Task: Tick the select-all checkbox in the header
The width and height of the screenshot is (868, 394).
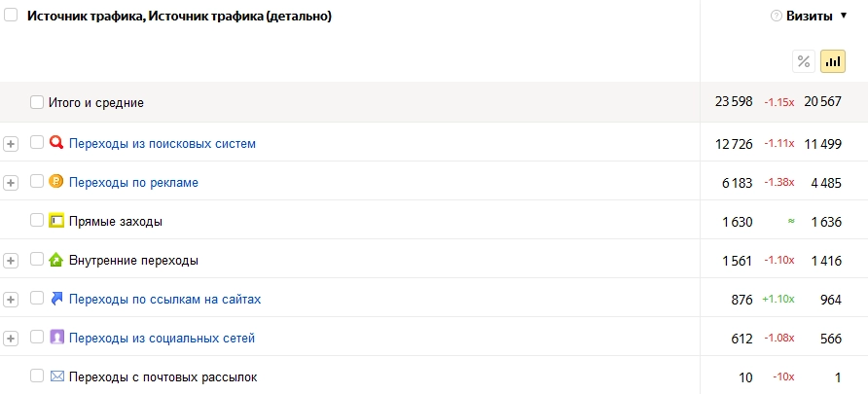Action: point(11,16)
